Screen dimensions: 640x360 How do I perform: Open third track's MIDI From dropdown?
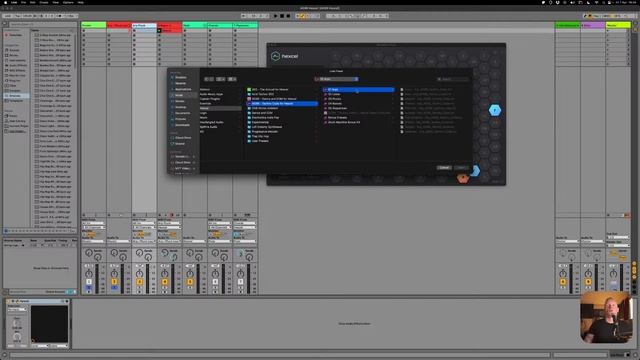point(144,224)
